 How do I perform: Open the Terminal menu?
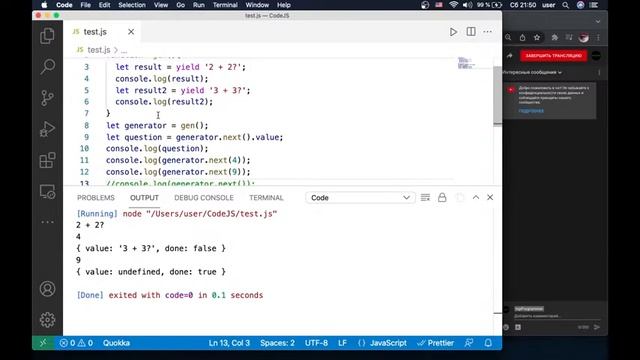225,5
